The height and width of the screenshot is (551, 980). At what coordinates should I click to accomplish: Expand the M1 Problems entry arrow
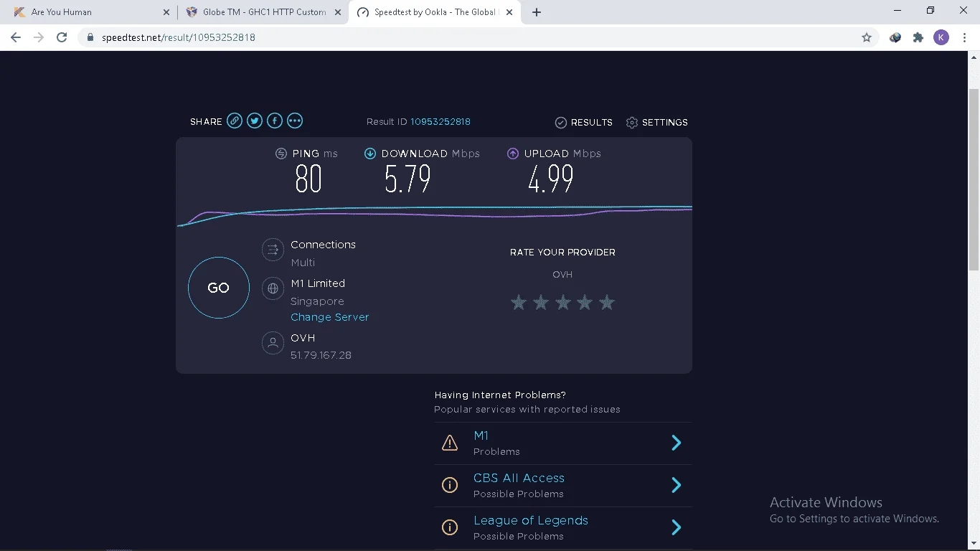click(x=676, y=443)
